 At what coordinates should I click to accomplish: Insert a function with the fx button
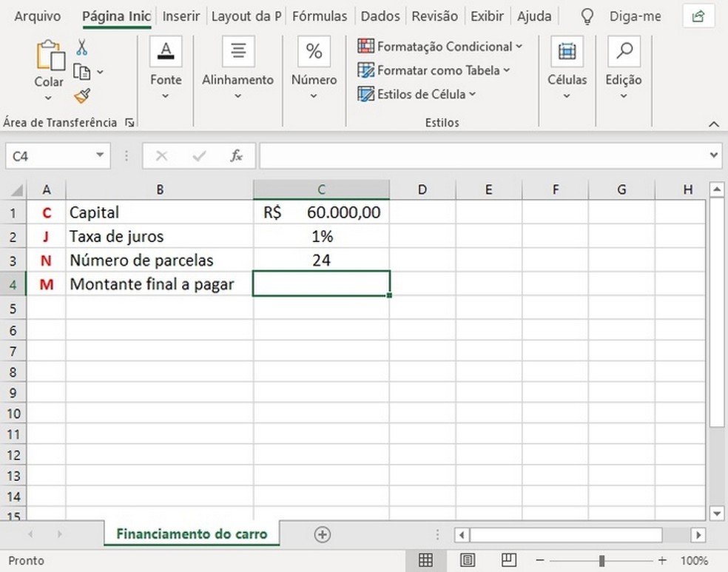[237, 155]
